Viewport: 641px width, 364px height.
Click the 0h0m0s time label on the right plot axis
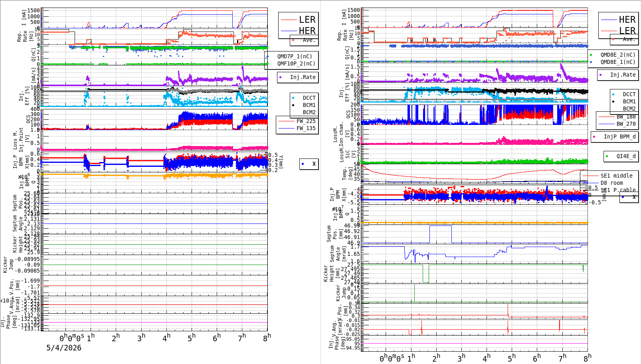click(x=392, y=358)
